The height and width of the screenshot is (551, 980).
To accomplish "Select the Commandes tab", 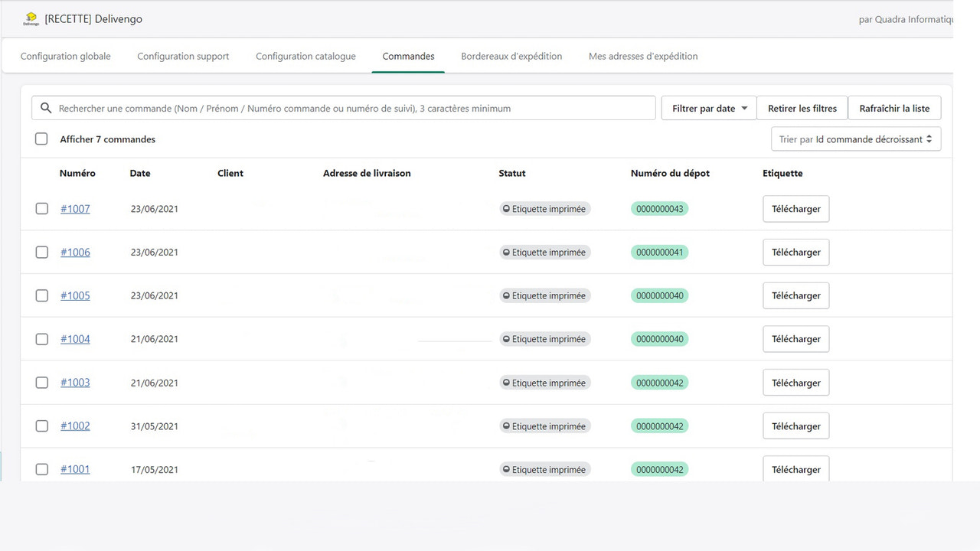I will [x=408, y=56].
